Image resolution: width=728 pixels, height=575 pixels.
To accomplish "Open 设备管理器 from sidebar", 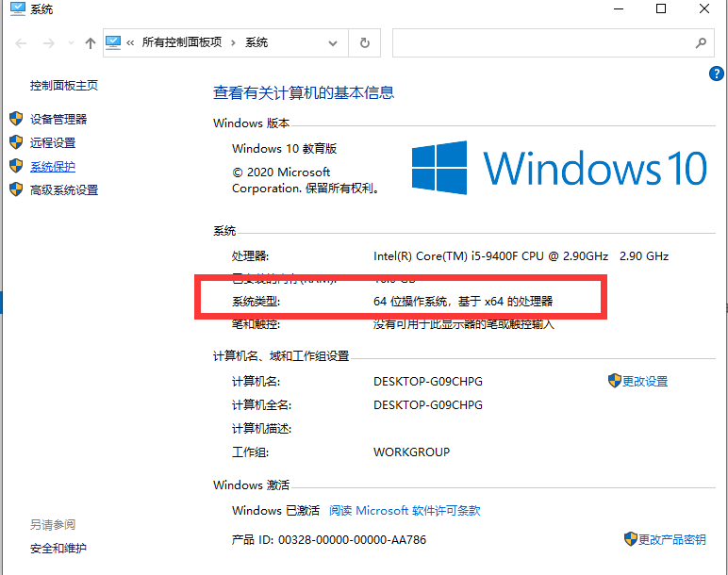I will click(x=58, y=120).
